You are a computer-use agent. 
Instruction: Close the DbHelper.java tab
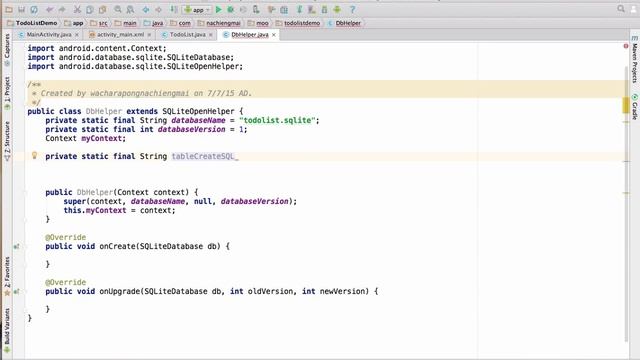coord(274,35)
